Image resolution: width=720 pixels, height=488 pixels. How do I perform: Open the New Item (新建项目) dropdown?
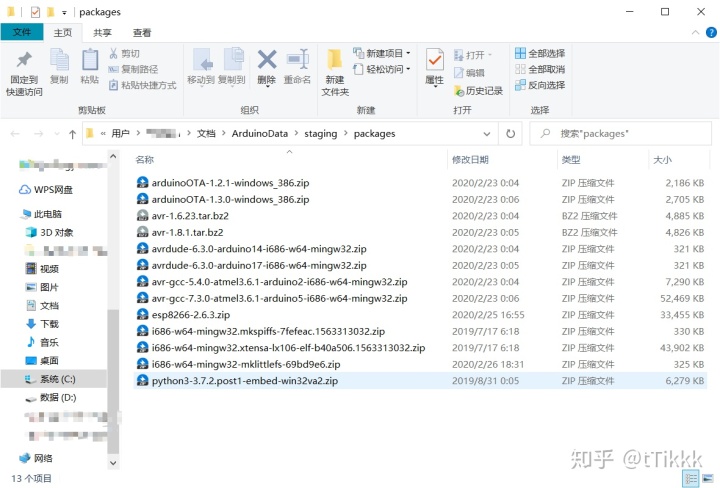tap(382, 53)
